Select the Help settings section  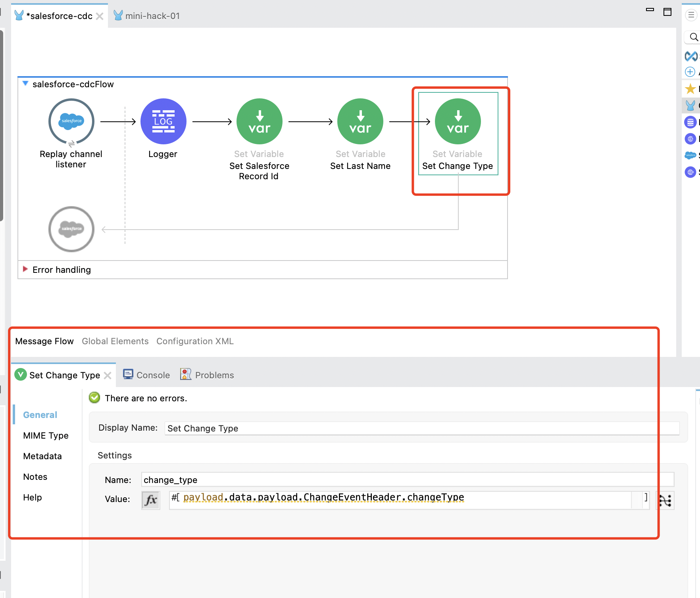tap(33, 497)
